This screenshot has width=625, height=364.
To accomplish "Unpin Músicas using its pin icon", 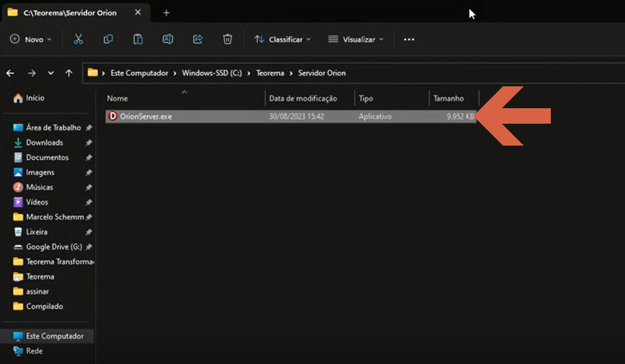I will click(x=88, y=187).
